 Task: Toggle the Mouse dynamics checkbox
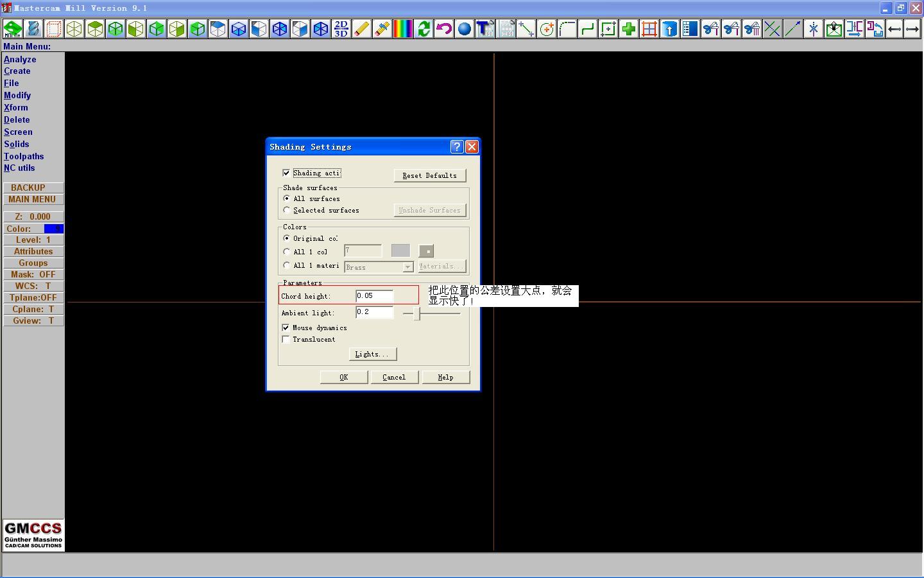click(x=286, y=328)
